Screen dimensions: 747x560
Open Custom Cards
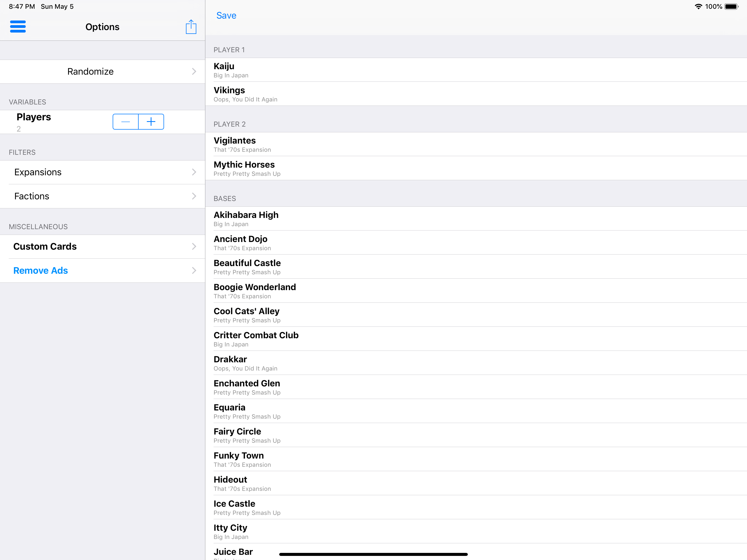(x=103, y=247)
